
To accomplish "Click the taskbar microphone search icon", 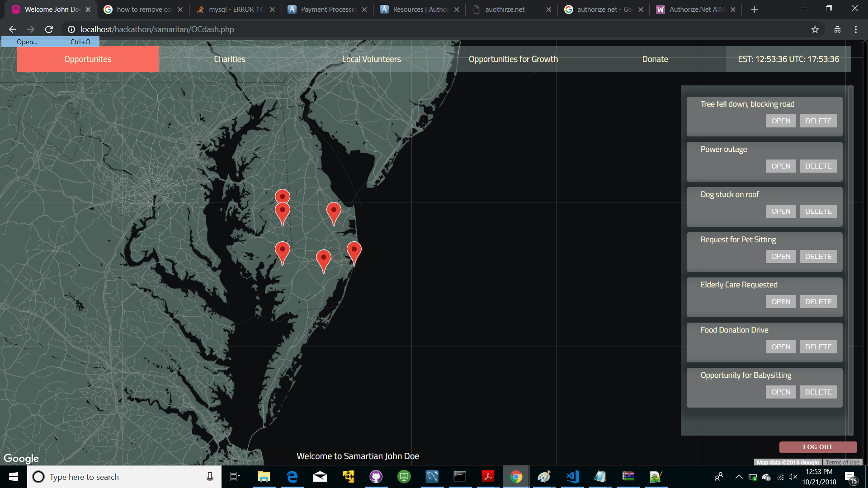I will click(210, 477).
